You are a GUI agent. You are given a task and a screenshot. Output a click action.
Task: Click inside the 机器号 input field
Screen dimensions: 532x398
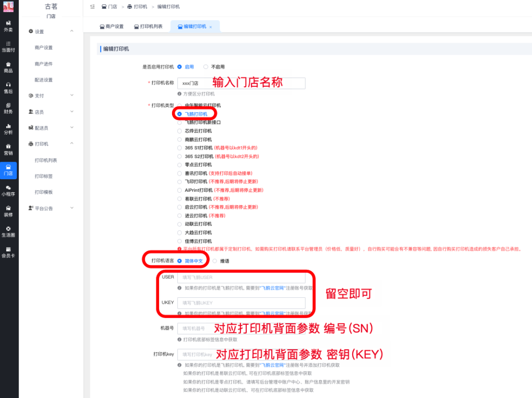point(203,328)
